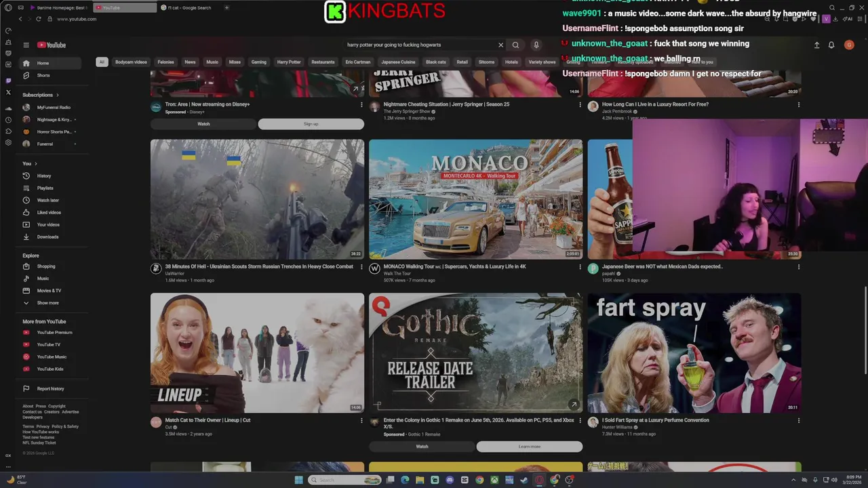
Task: Start voice search with microphone icon
Action: (x=536, y=45)
